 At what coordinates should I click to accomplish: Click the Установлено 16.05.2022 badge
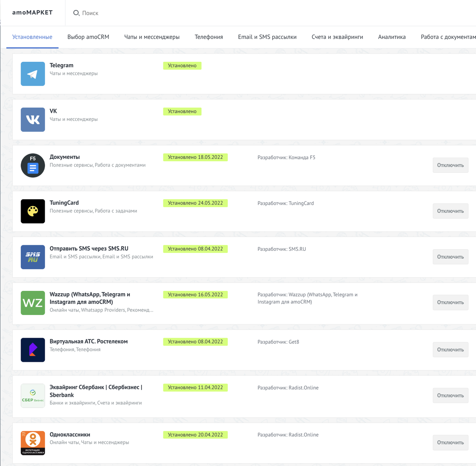[196, 294]
